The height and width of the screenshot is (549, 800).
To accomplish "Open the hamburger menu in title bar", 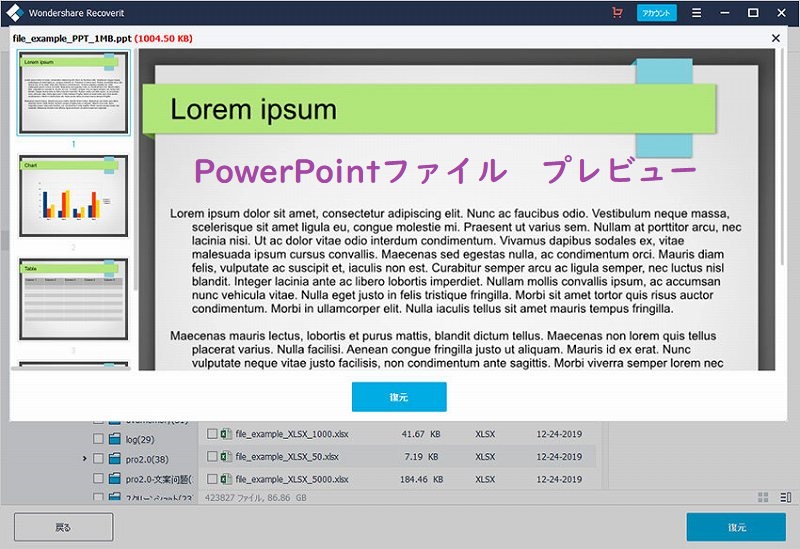I will [696, 13].
